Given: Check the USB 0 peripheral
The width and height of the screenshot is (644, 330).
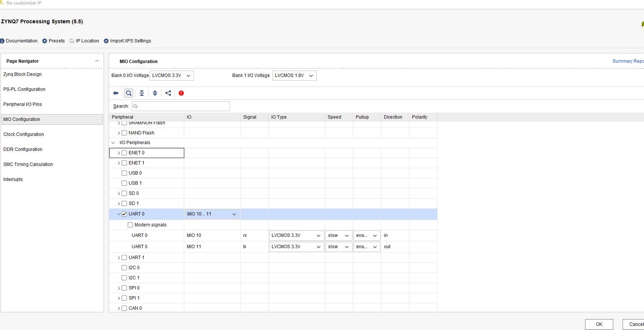Looking at the screenshot, I should (124, 173).
